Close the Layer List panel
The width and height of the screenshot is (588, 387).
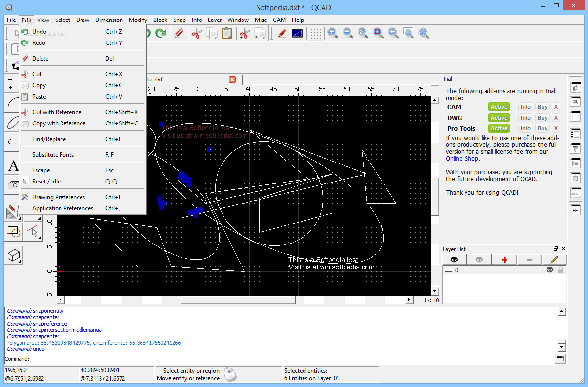tap(563, 249)
